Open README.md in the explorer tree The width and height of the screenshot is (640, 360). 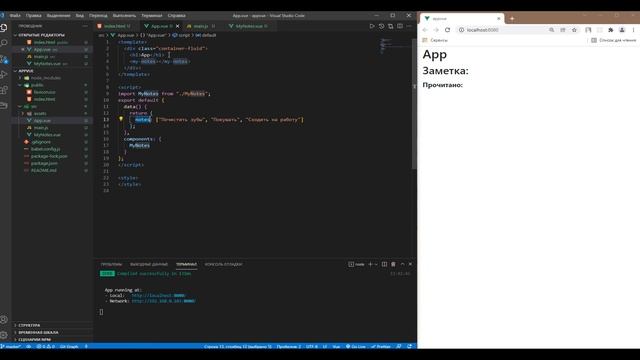point(44,170)
